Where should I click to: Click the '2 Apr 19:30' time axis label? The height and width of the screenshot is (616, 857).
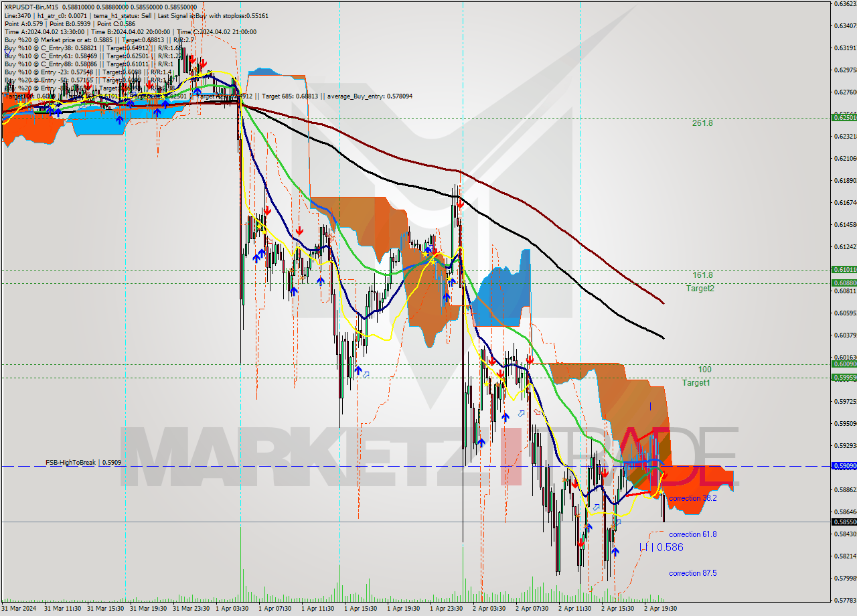click(661, 609)
